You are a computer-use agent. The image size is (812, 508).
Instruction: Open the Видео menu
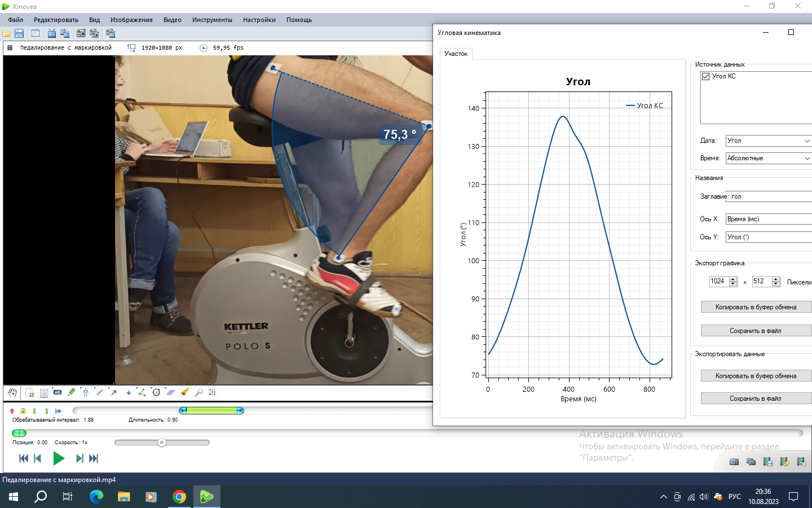tap(172, 20)
